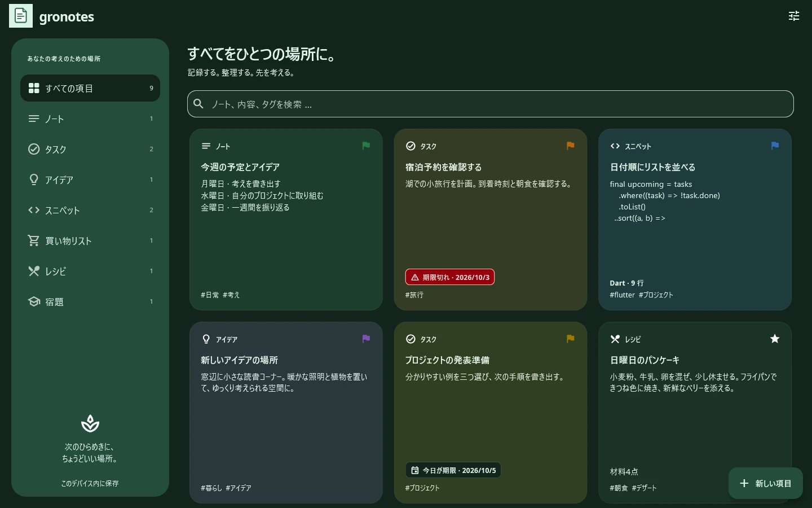Click the purple flag on the 新しいアイデアの場所 card
The height and width of the screenshot is (508, 812).
366,339
